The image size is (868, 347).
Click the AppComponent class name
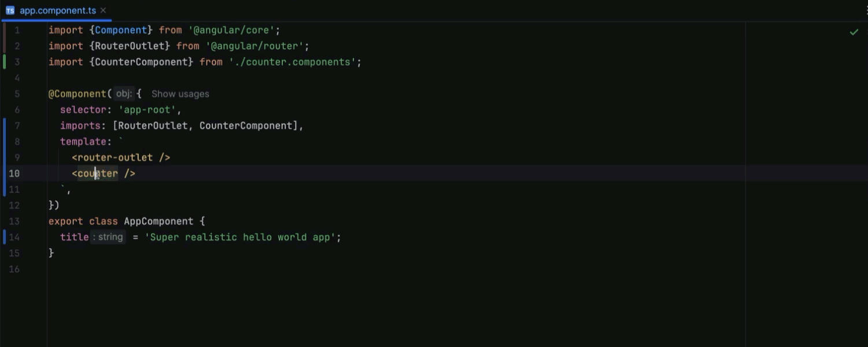click(x=159, y=222)
